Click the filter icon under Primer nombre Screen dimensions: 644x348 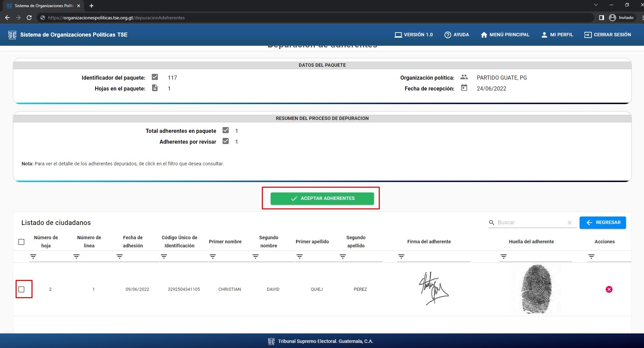click(x=213, y=257)
